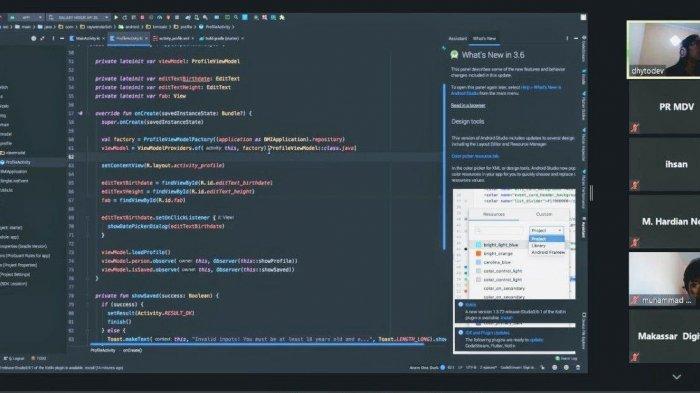Click the 'profile' breadcrumb in the navigation bar
The image size is (700, 393).
coord(183,27)
